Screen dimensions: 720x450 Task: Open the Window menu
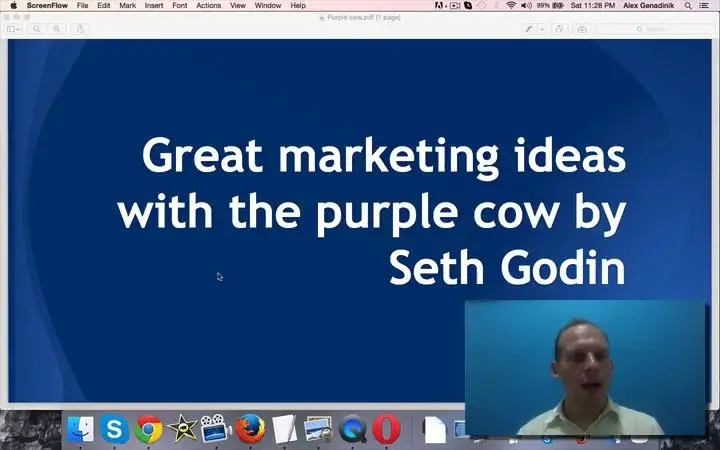click(268, 6)
